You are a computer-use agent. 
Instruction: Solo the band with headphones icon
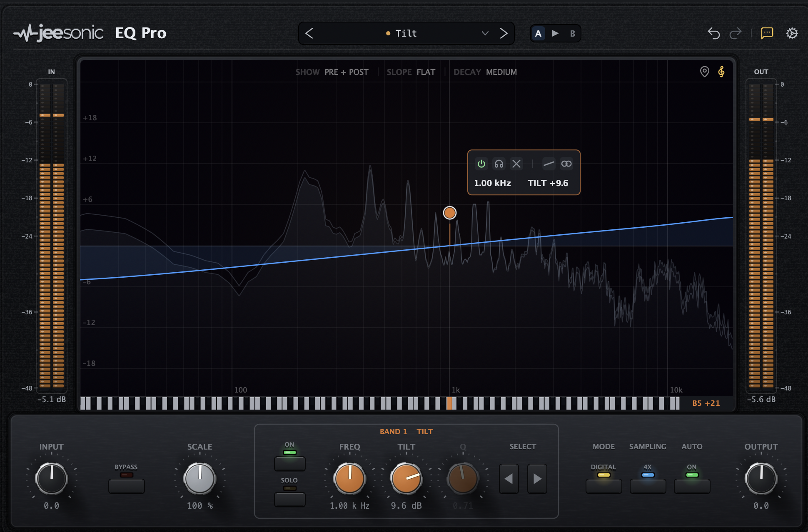click(x=499, y=164)
